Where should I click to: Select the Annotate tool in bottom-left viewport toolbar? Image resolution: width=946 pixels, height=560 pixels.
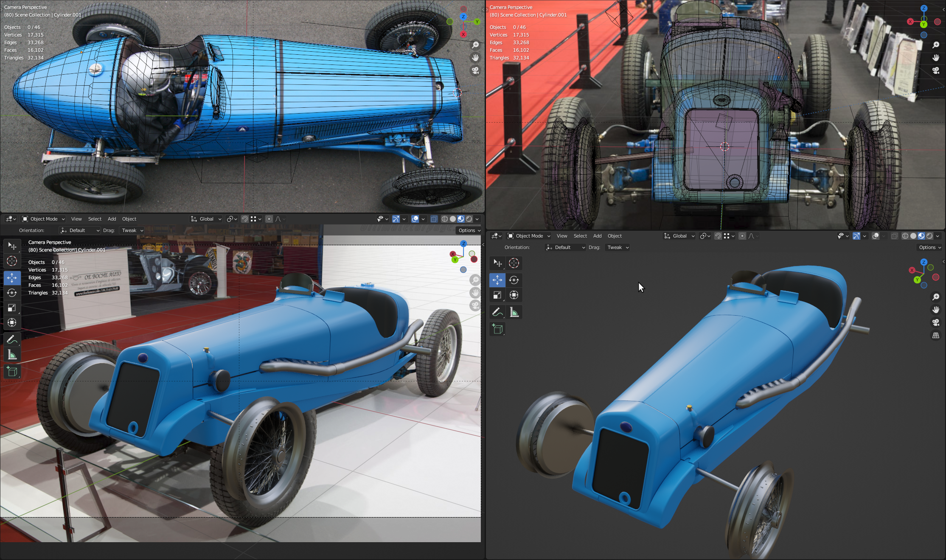(x=12, y=339)
